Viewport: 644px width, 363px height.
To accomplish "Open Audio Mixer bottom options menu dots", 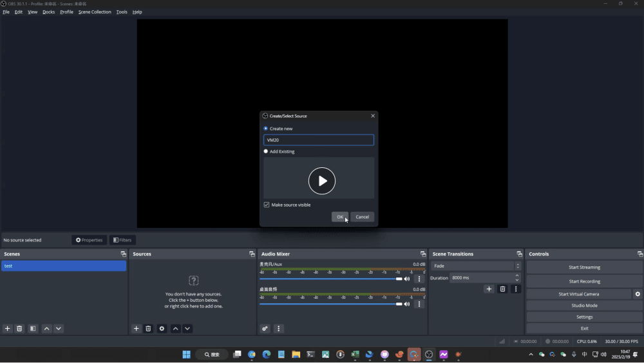I will 278,328.
